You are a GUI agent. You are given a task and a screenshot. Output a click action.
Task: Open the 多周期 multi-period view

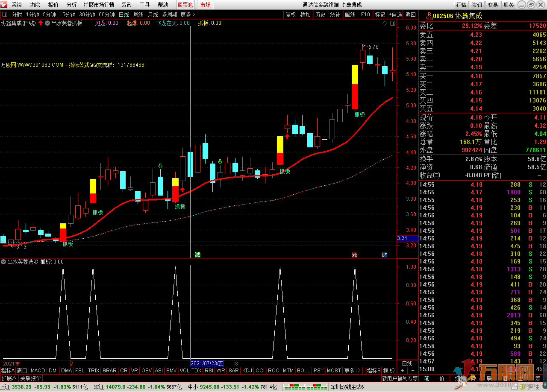coord(169,15)
